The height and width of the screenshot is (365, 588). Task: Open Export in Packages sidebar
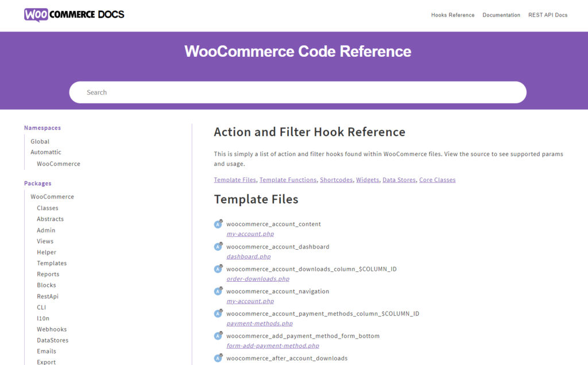tap(46, 362)
